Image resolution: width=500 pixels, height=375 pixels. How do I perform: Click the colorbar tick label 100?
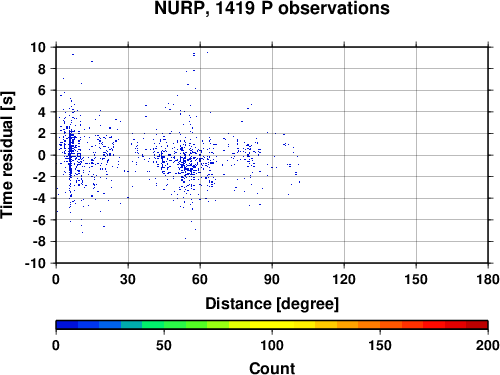tap(272, 345)
